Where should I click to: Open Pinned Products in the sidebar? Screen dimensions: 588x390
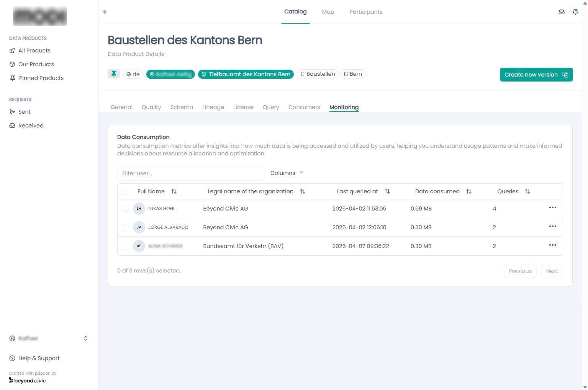pyautogui.click(x=36, y=78)
